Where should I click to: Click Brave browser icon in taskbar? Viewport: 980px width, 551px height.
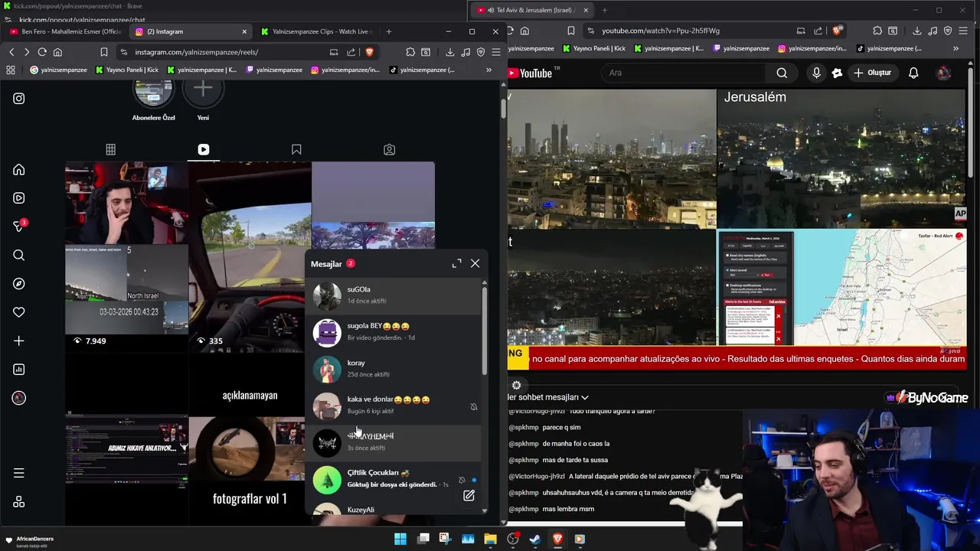(x=557, y=539)
